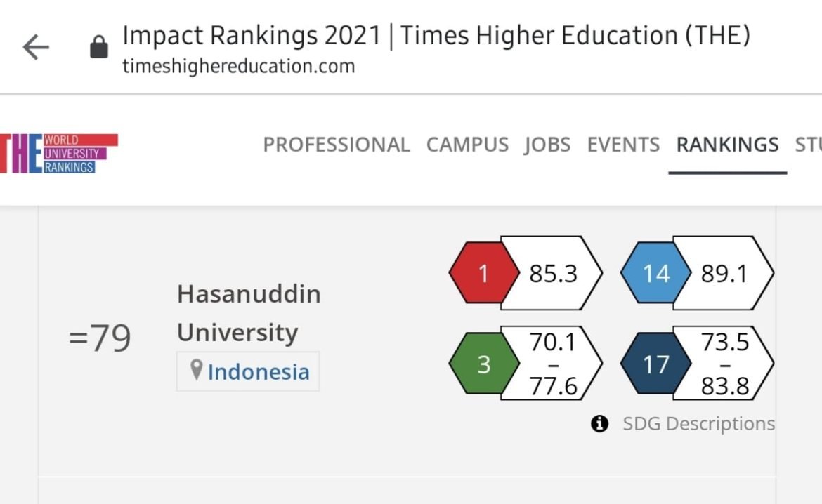Open the Campus menu item
The height and width of the screenshot is (504, 822).
(x=467, y=145)
